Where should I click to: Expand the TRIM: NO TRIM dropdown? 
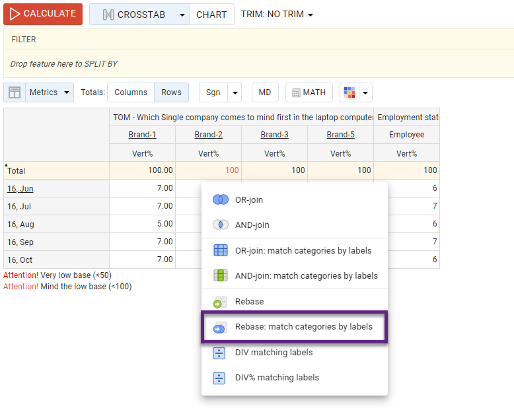(x=277, y=15)
